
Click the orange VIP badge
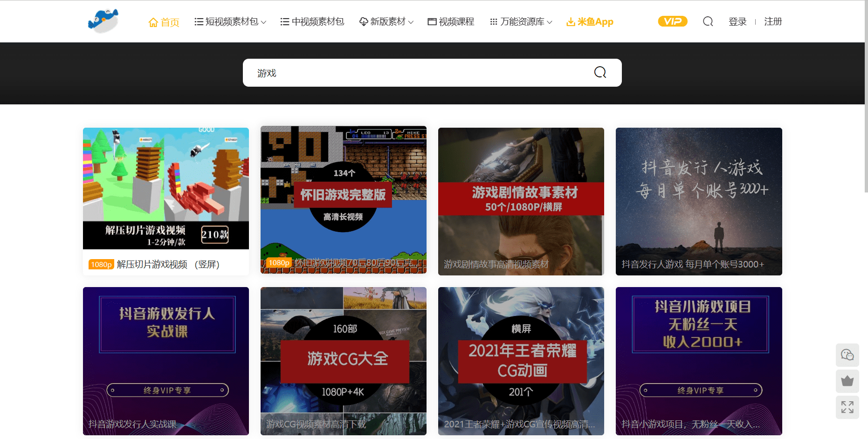click(x=673, y=21)
